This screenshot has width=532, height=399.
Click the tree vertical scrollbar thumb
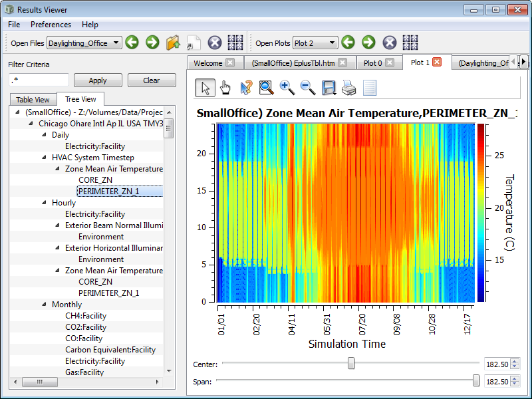click(169, 128)
